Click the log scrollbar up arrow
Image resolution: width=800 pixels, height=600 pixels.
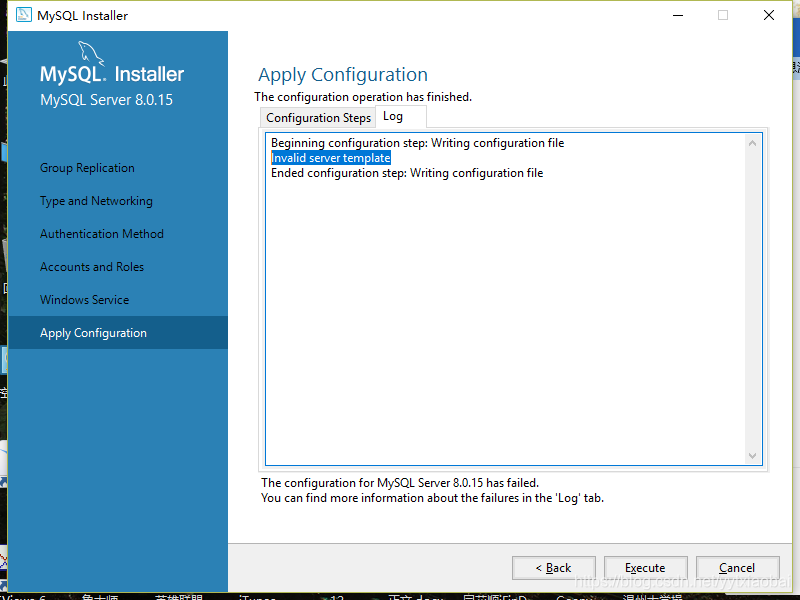point(752,143)
